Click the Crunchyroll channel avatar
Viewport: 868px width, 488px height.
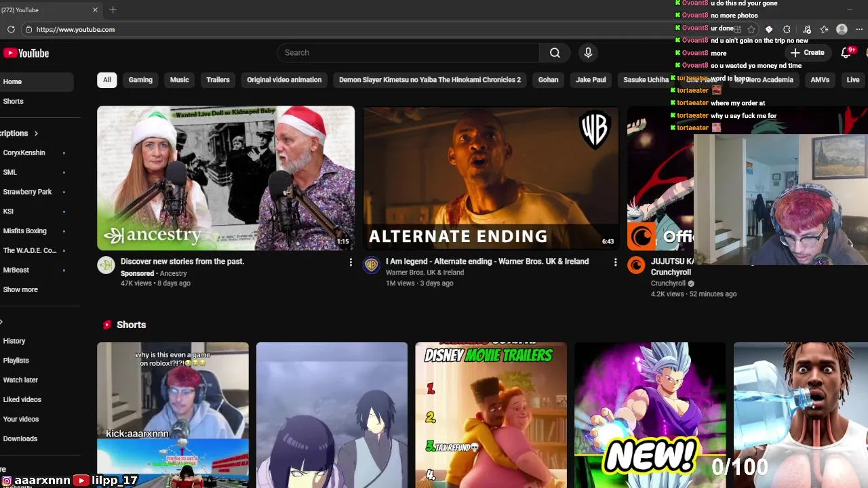coord(636,265)
